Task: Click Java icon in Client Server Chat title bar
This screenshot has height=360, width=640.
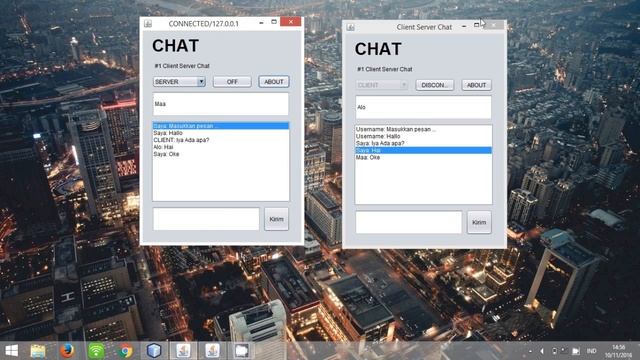Action: (x=350, y=27)
